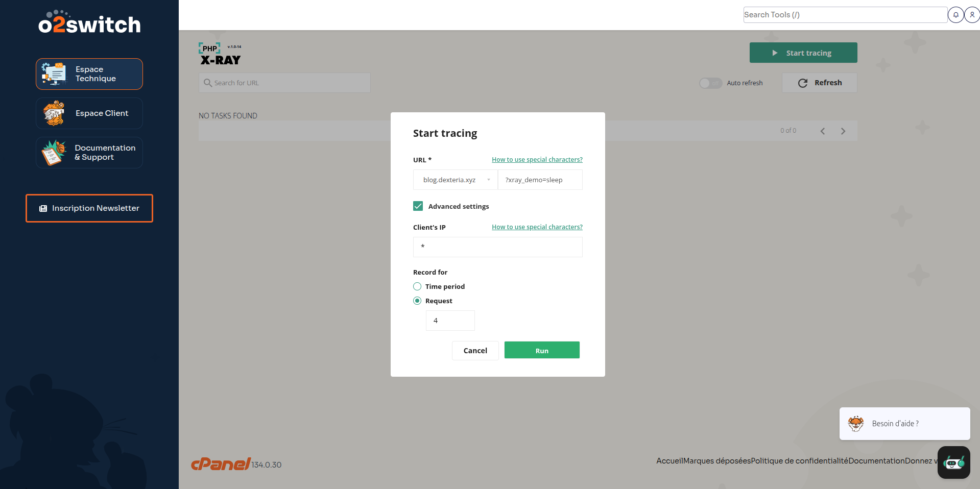Open the chatbot robot icon
Viewport: 980px width, 489px height.
point(953,462)
